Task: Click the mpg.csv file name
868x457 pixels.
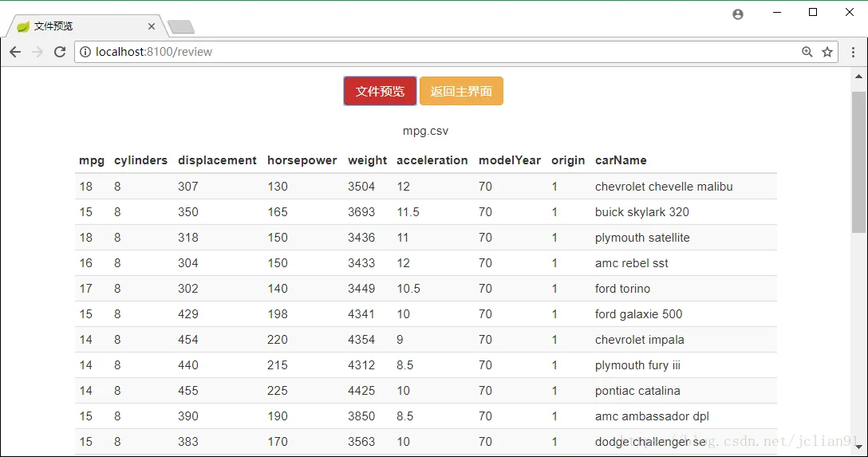Action: 425,131
